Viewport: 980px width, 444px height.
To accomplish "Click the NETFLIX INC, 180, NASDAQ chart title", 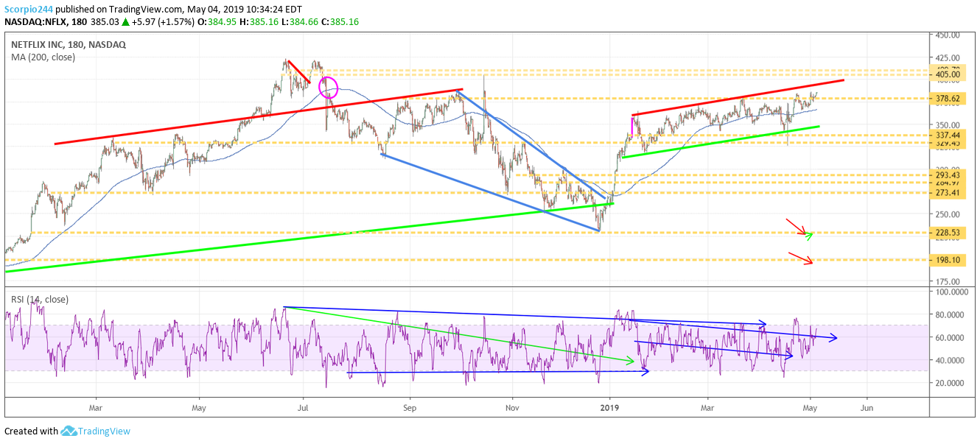I will point(68,44).
